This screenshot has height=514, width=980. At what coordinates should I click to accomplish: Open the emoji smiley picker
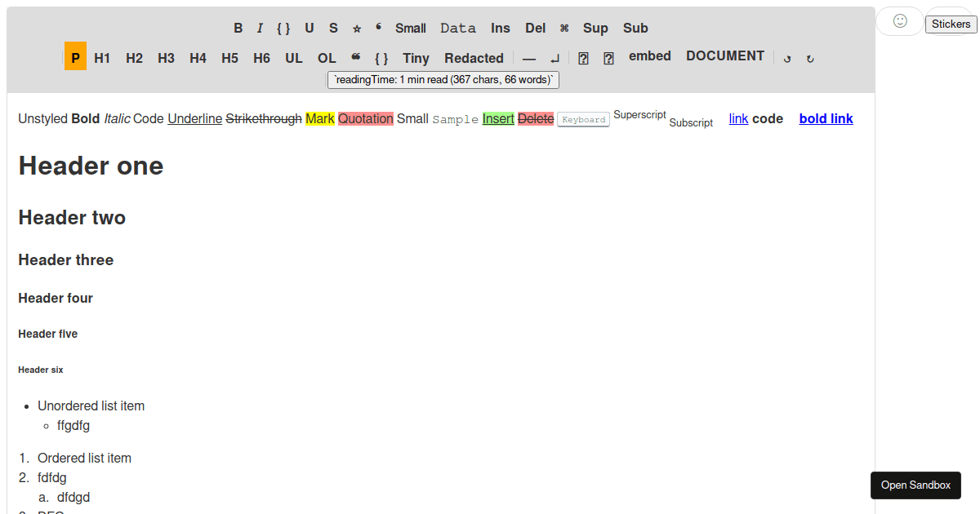(x=899, y=21)
